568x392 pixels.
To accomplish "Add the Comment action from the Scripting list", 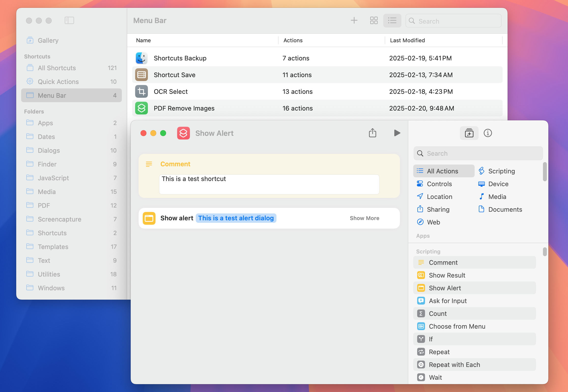I will point(474,262).
